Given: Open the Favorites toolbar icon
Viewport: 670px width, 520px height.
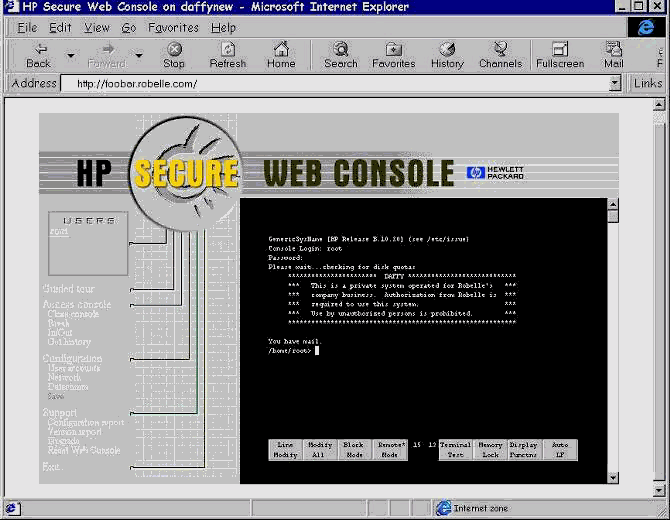Looking at the screenshot, I should [394, 56].
